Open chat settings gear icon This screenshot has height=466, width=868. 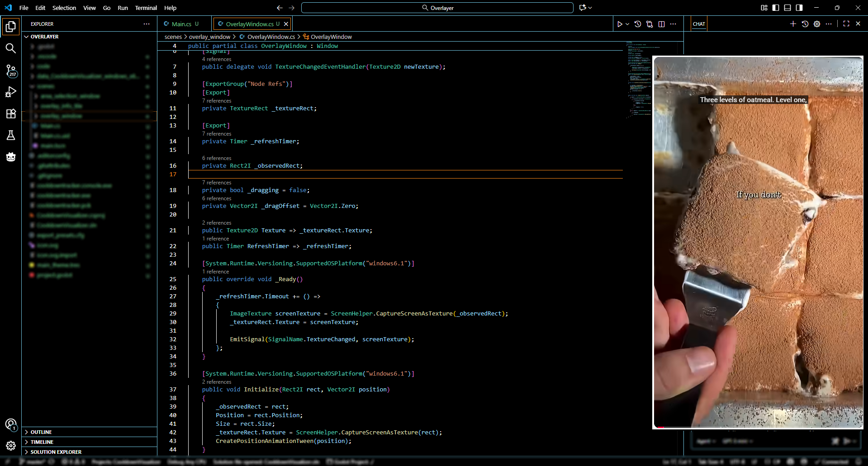pyautogui.click(x=817, y=24)
